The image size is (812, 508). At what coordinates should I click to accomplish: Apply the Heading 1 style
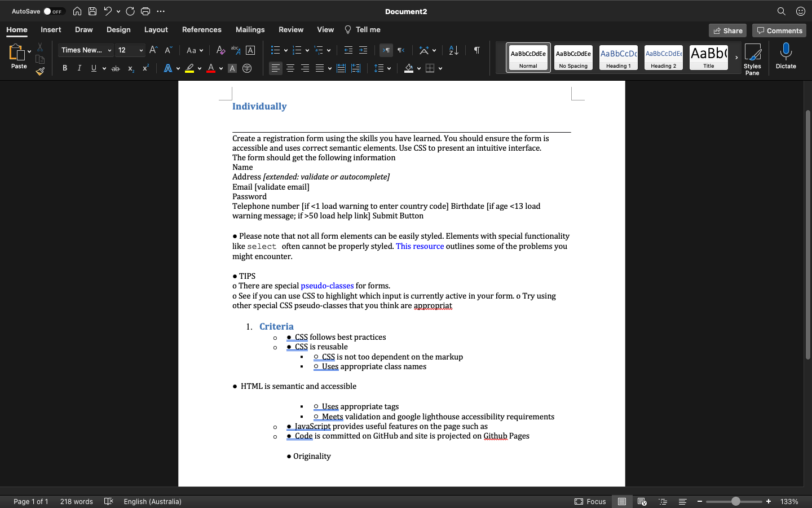point(619,58)
